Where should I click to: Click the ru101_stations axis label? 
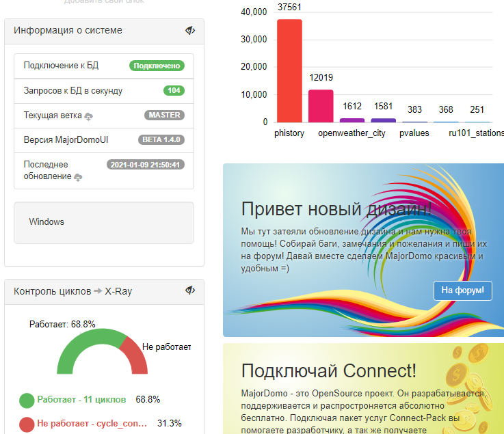tap(476, 133)
